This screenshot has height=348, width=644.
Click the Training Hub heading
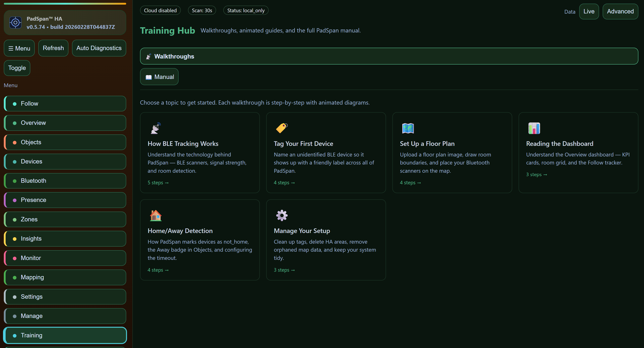click(168, 30)
